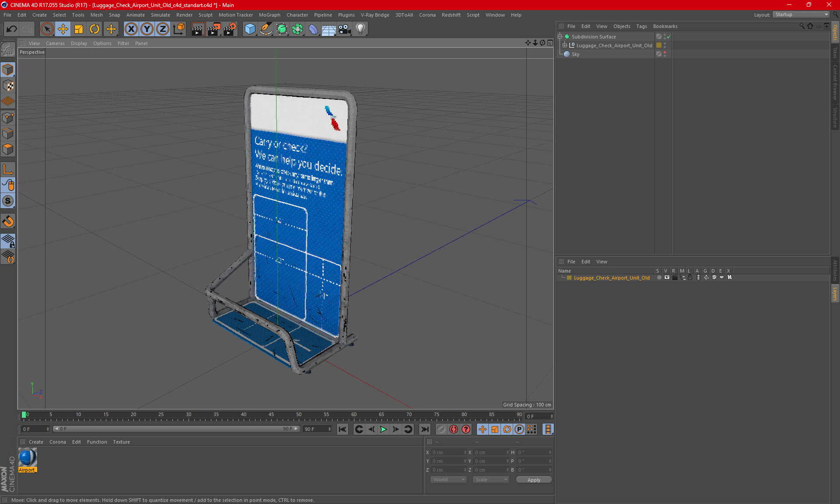Switch to Layers side tab

pos(835,294)
